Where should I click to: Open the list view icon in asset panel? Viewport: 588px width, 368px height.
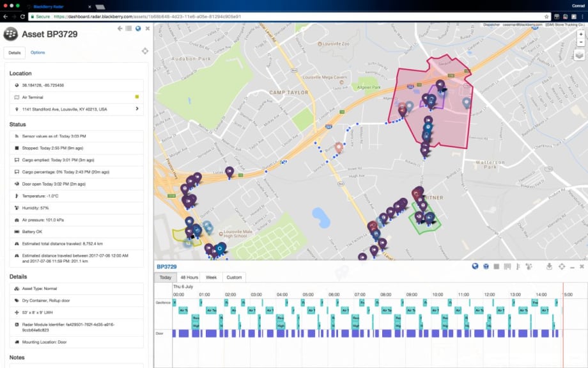tap(128, 29)
